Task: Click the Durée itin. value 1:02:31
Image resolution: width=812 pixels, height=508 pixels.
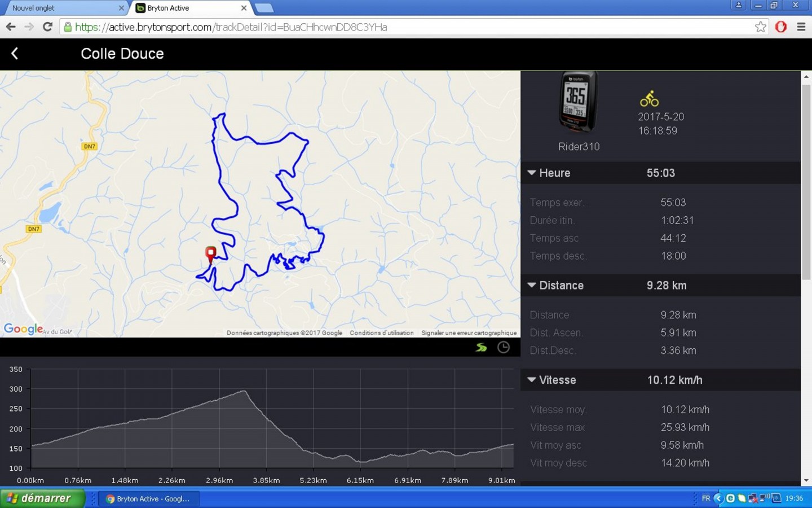Action: (677, 220)
